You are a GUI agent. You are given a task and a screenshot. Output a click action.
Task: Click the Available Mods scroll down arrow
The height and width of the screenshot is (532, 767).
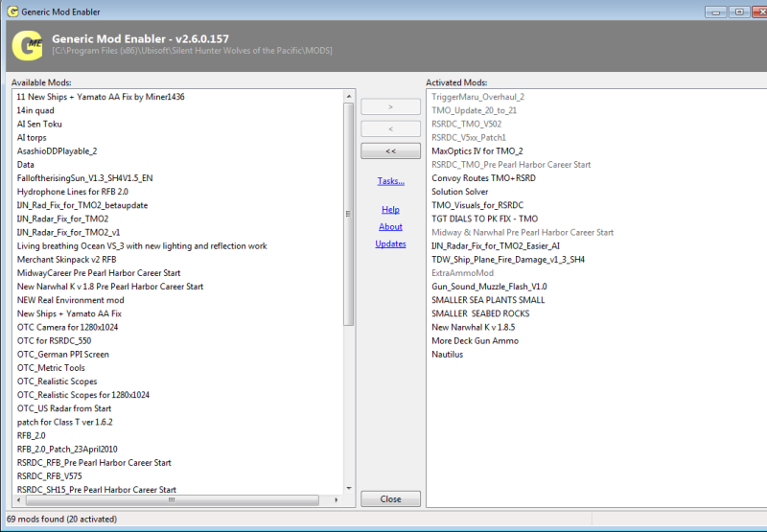pos(349,488)
